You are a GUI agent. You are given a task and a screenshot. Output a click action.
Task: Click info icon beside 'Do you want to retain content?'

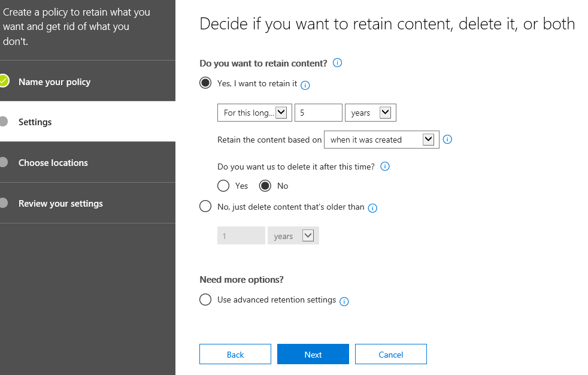click(x=337, y=63)
